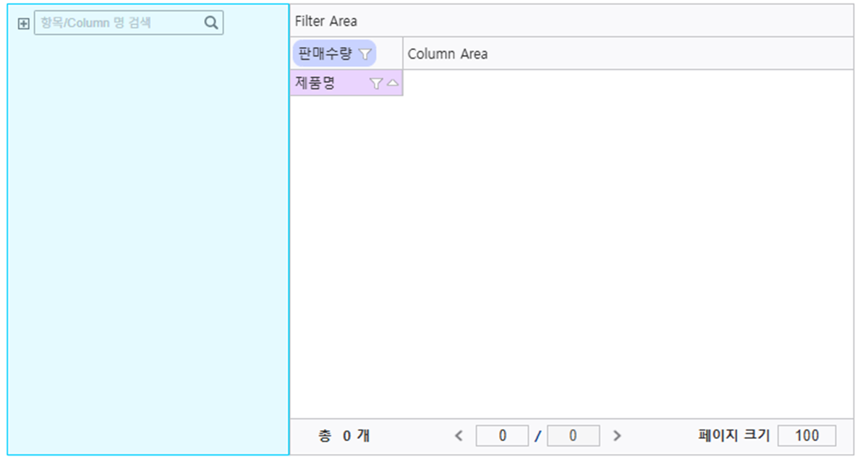
Task: Click the total pages box after slash
Action: pos(574,436)
